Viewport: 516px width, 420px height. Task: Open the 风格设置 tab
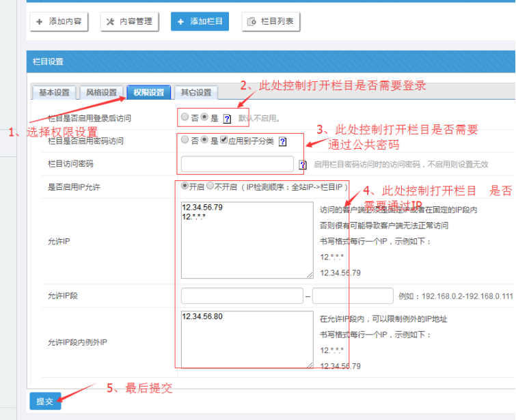[x=101, y=93]
